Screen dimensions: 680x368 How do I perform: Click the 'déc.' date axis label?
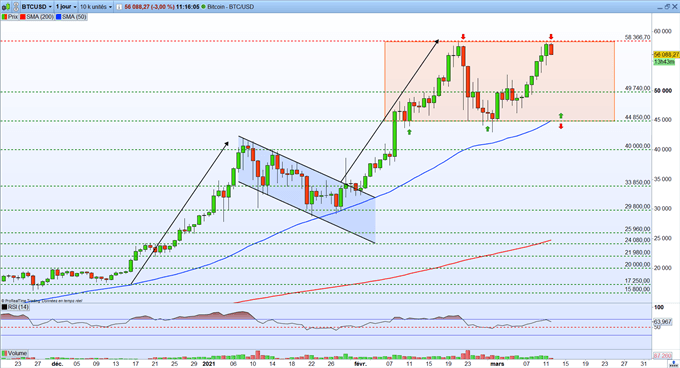(57, 364)
